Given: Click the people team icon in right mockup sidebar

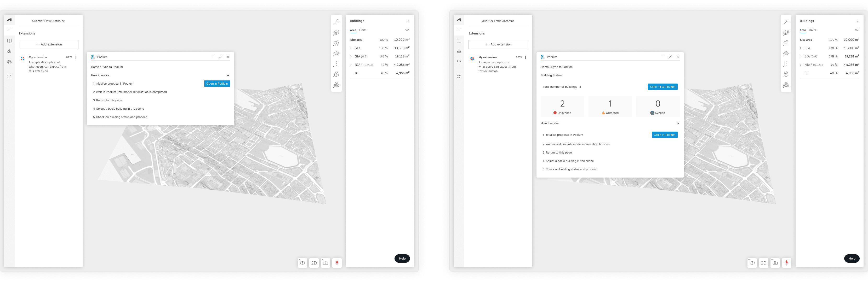Looking at the screenshot, I should tap(459, 62).
